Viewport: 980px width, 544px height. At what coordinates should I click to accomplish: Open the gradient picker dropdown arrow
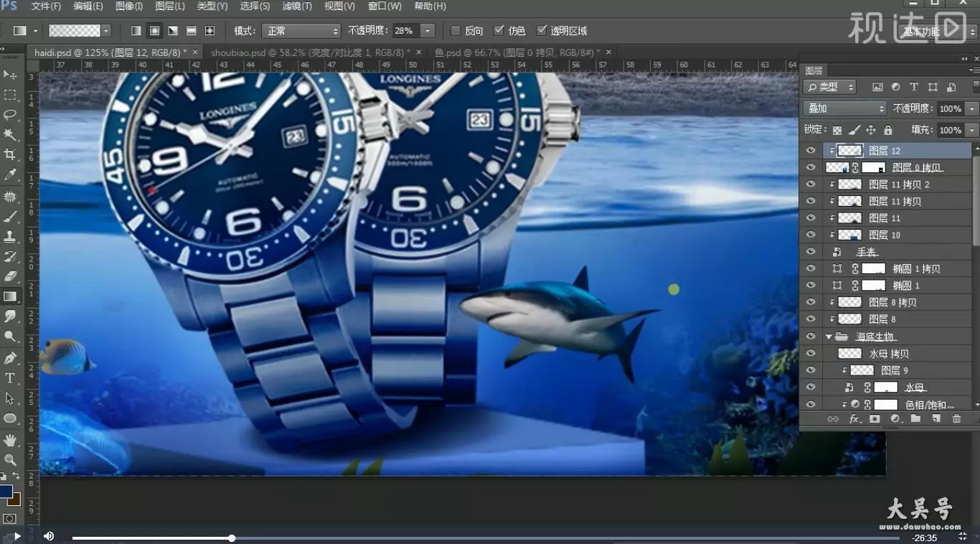(x=106, y=31)
